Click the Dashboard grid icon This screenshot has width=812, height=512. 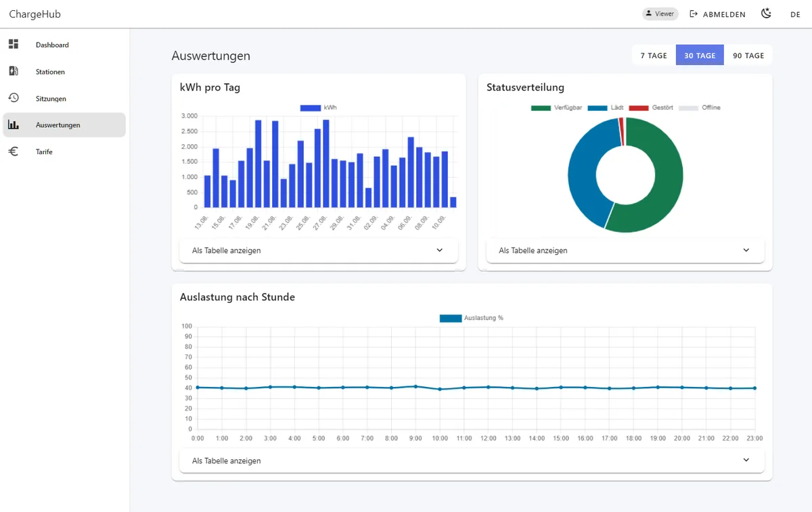pyautogui.click(x=14, y=45)
